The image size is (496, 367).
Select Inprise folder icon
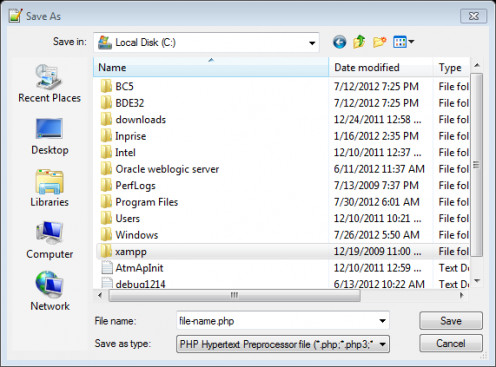click(x=106, y=136)
